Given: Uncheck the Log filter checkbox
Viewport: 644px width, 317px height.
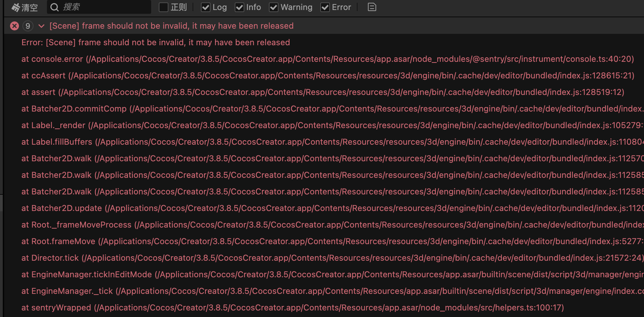Looking at the screenshot, I should click(206, 7).
